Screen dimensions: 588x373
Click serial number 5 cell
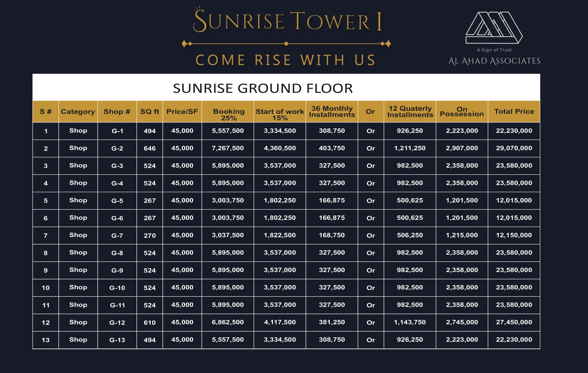[x=46, y=201]
